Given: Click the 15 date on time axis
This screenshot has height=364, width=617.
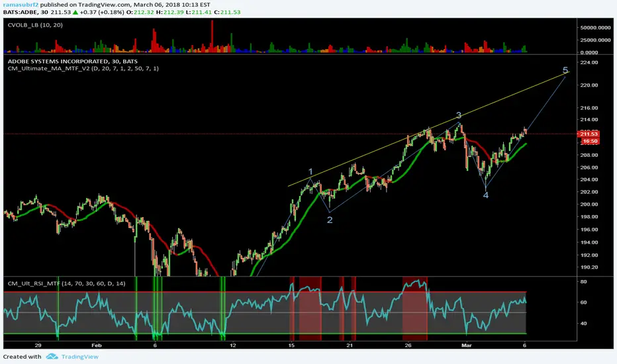Looking at the screenshot, I should [x=291, y=345].
